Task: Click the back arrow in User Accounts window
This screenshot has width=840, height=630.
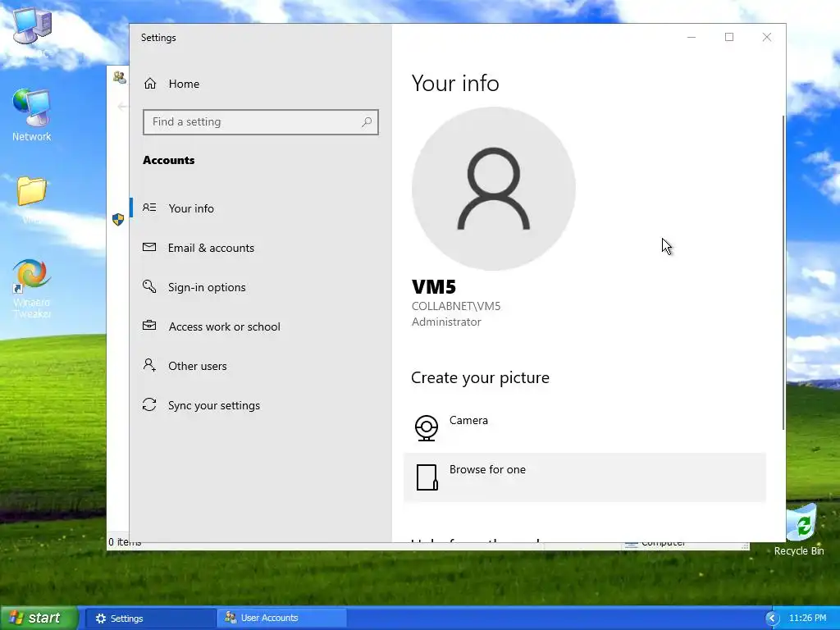Action: pyautogui.click(x=122, y=107)
